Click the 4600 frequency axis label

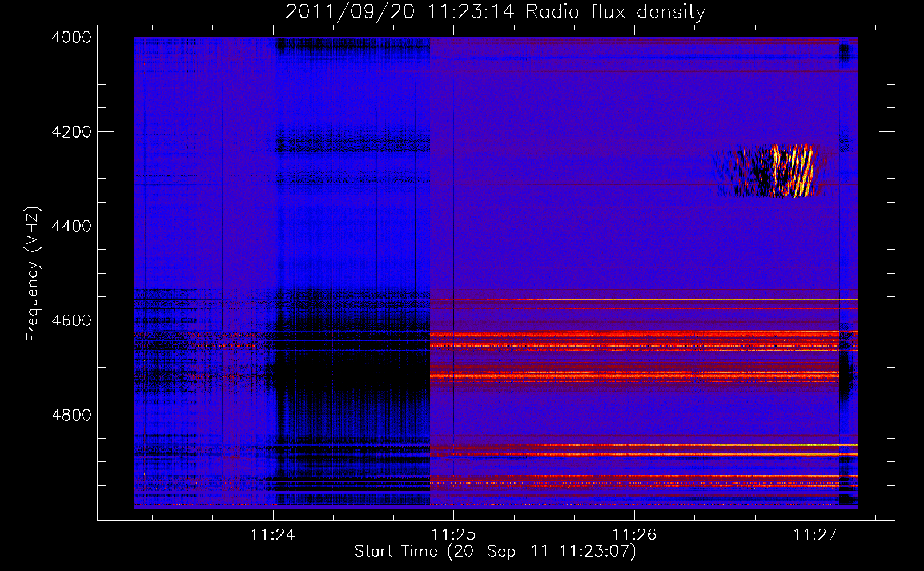pos(71,320)
